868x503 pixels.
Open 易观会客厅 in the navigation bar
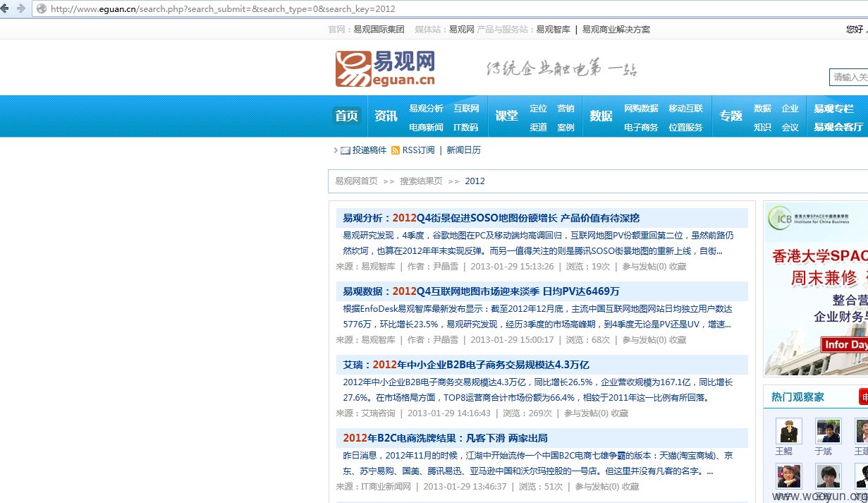pyautogui.click(x=838, y=128)
